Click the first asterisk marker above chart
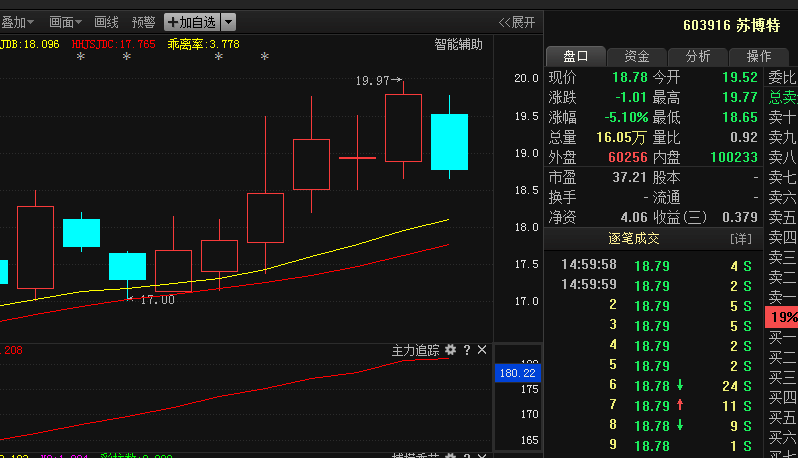The image size is (798, 458). pyautogui.click(x=80, y=58)
